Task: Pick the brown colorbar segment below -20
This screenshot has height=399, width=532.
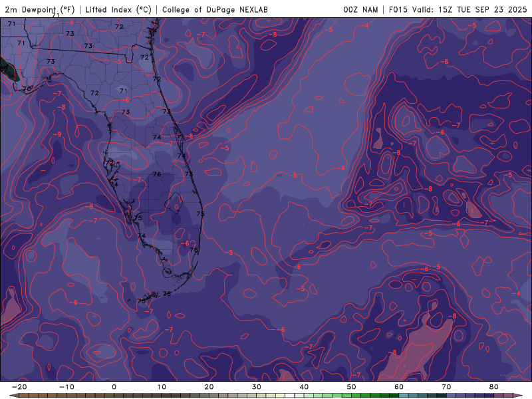Action: tap(15, 396)
